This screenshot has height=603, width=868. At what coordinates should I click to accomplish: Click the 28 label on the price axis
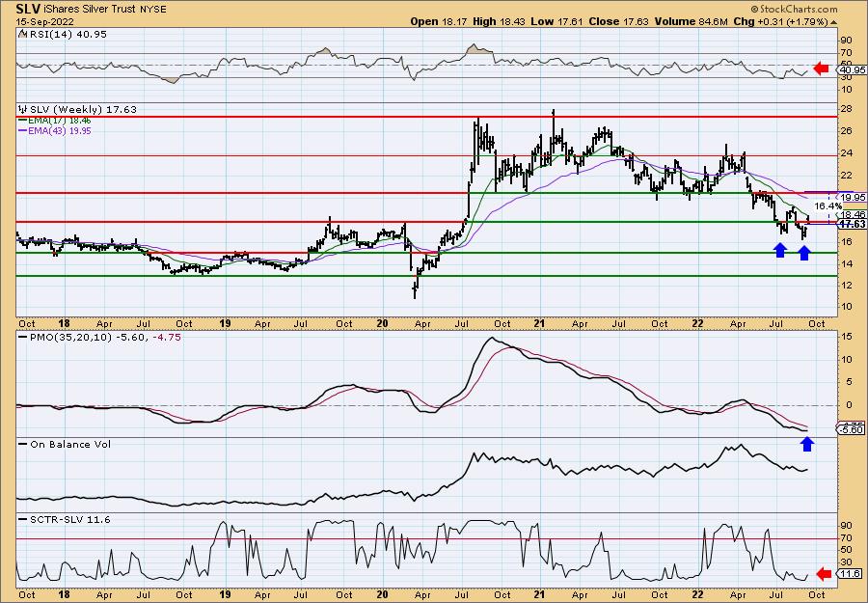pyautogui.click(x=845, y=108)
